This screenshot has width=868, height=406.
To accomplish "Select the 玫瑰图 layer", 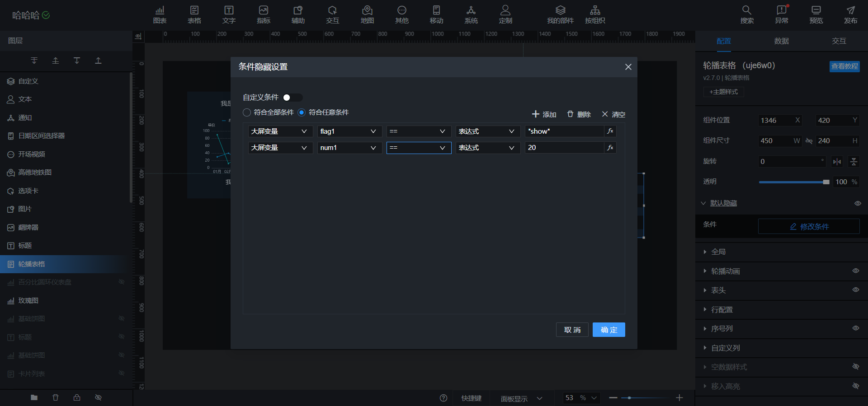I will 66,301.
